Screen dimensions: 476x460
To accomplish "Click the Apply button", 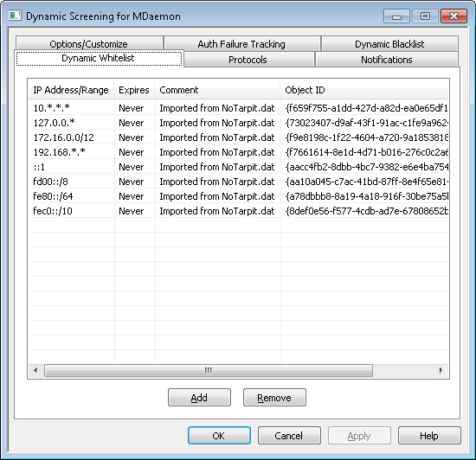I will [x=359, y=436].
